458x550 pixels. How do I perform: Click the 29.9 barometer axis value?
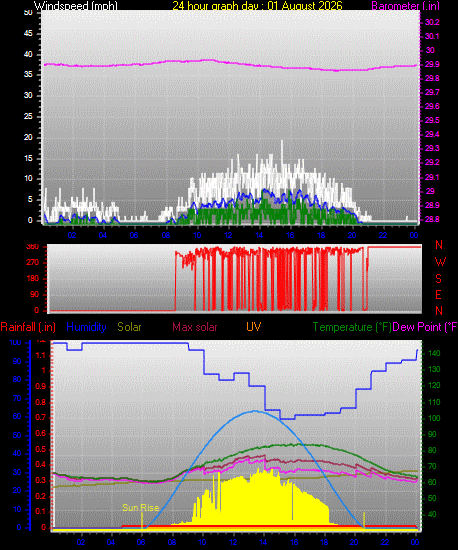[x=432, y=64]
